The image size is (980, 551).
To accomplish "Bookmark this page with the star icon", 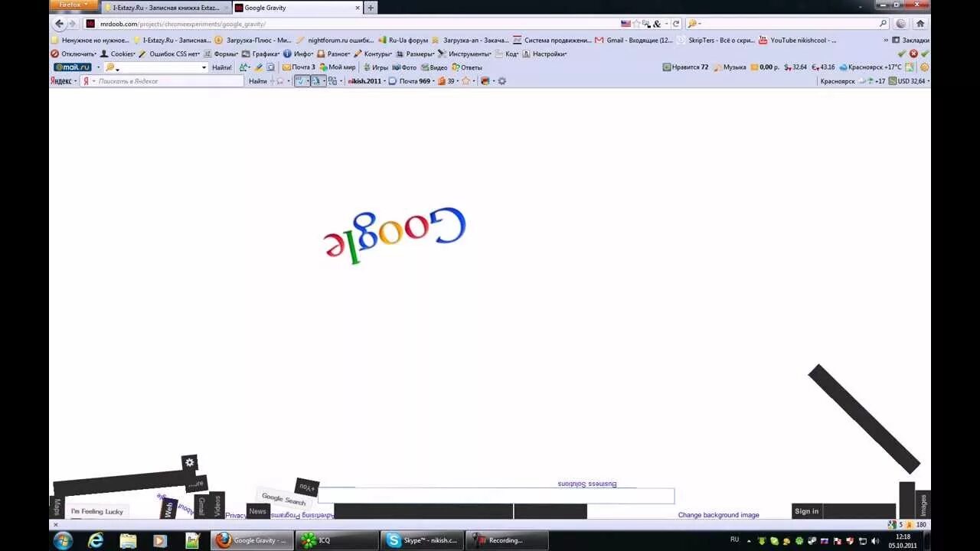I will (636, 24).
